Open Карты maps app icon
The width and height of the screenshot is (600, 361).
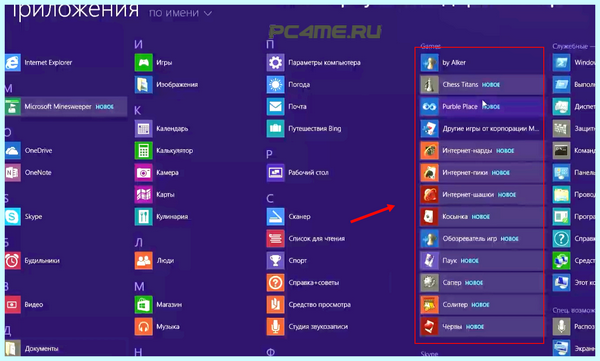click(x=143, y=194)
